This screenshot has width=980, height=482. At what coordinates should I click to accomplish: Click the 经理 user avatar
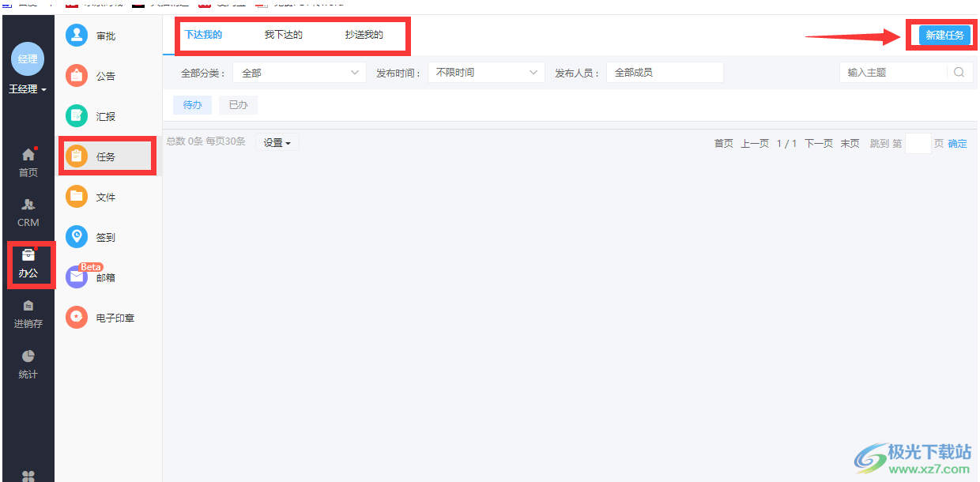[28, 59]
